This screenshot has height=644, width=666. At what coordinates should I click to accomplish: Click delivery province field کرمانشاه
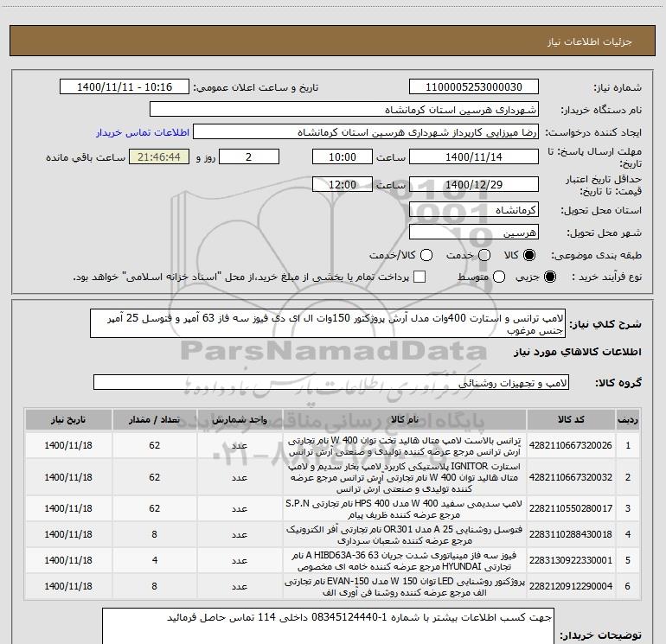(474, 210)
